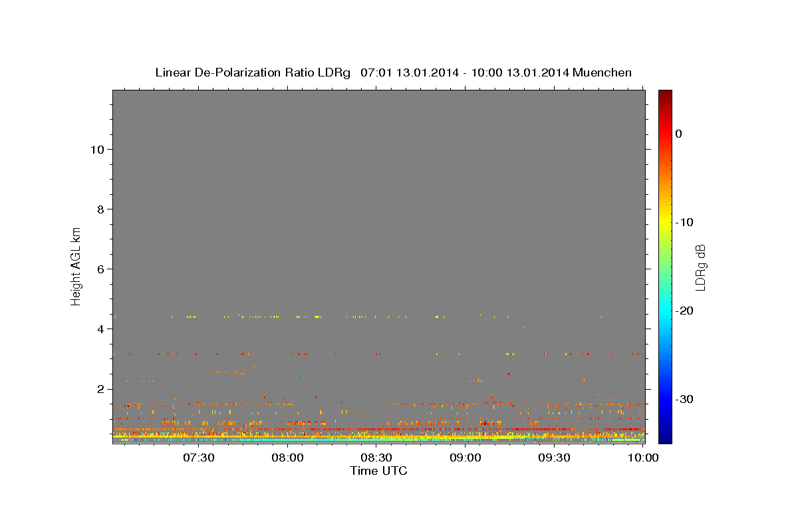
Task: Click the height tick label 4
Action: click(x=99, y=329)
